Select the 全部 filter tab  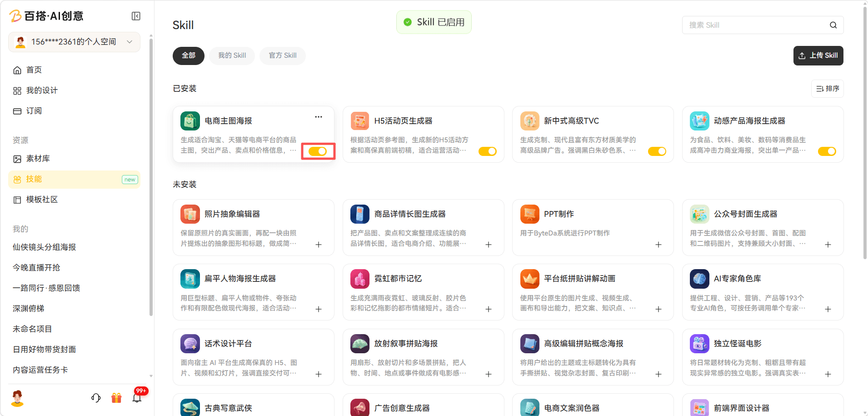(x=189, y=55)
